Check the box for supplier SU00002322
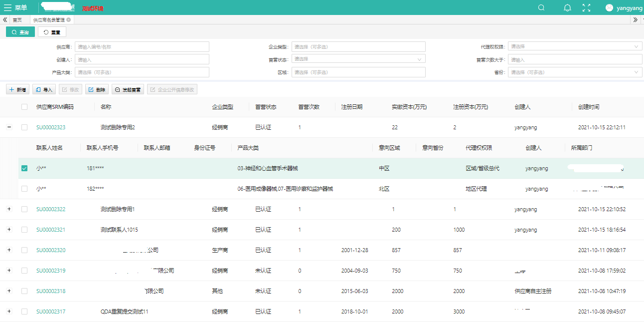Viewport: 644px width, 322px height. 24,209
